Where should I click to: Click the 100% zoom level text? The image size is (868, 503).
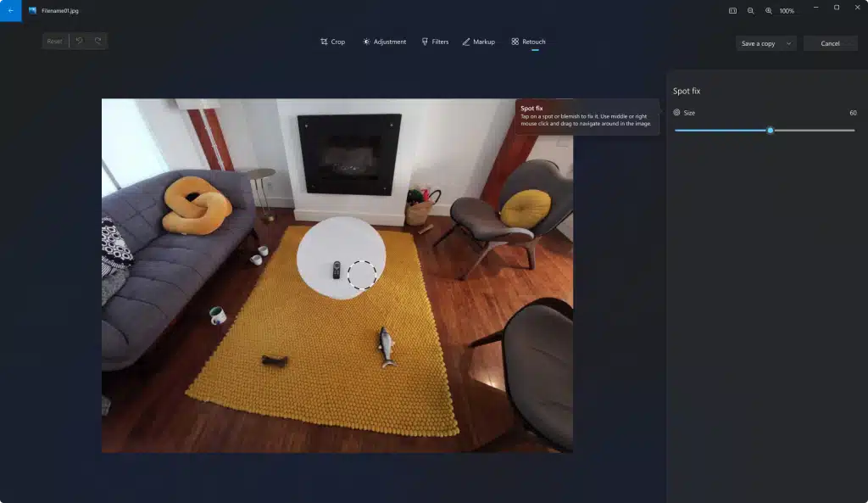787,10
